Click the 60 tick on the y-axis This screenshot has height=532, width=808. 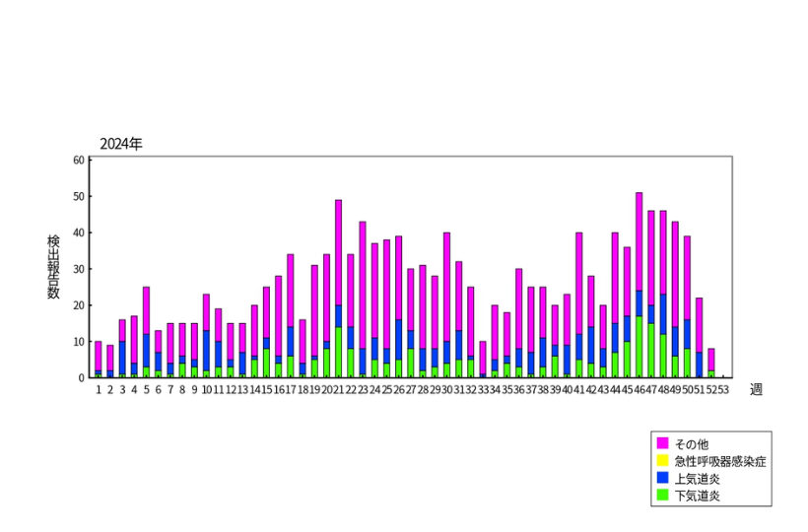(80, 160)
